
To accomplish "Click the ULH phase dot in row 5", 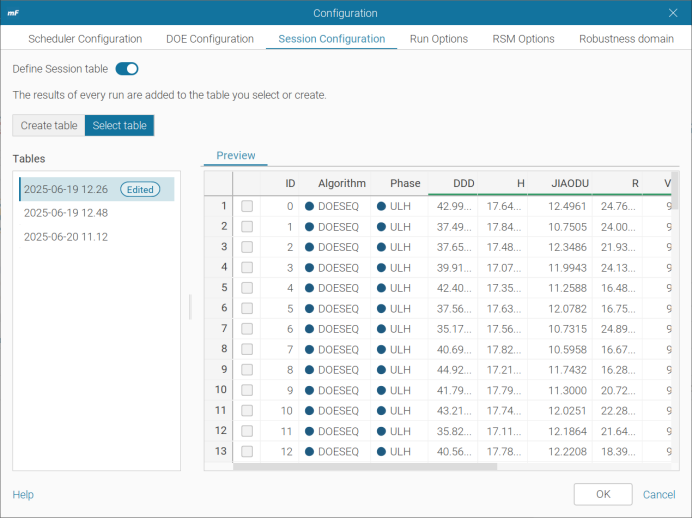I will pyautogui.click(x=381, y=288).
